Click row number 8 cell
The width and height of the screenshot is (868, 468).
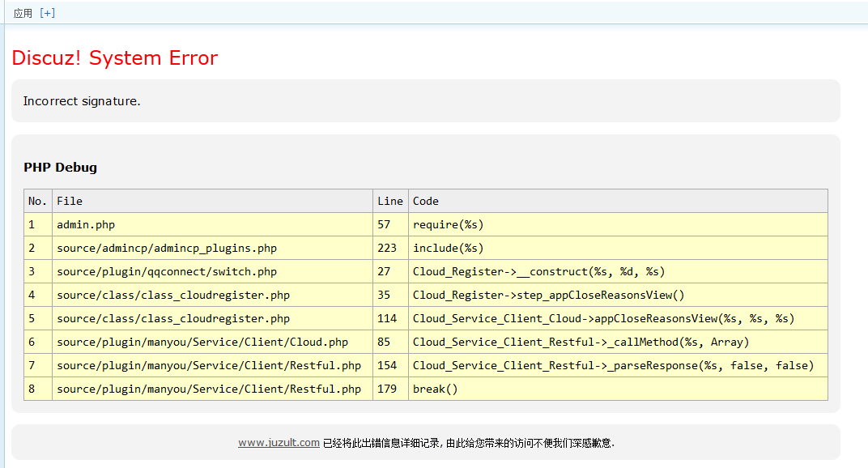[x=38, y=389]
